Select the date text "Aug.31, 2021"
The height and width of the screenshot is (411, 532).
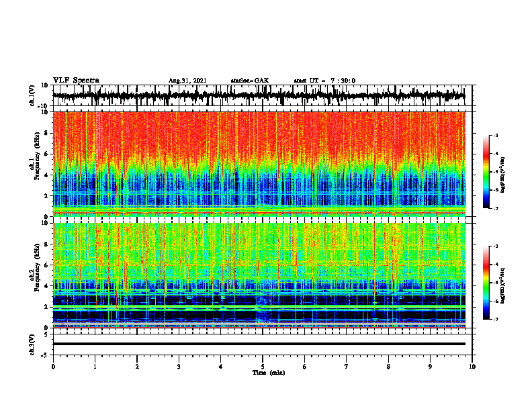pos(187,81)
